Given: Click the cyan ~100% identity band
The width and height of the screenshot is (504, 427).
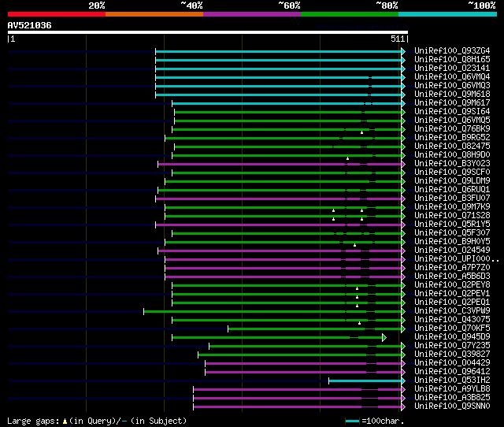Looking at the screenshot, I should pos(448,14).
